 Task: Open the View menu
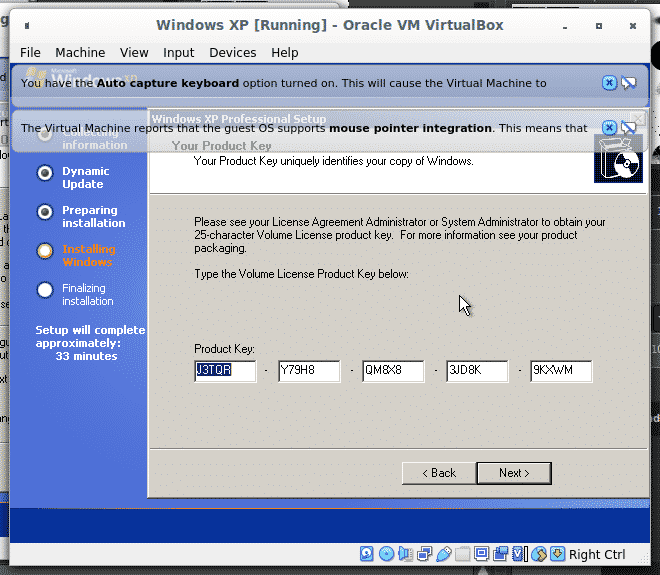tap(134, 53)
